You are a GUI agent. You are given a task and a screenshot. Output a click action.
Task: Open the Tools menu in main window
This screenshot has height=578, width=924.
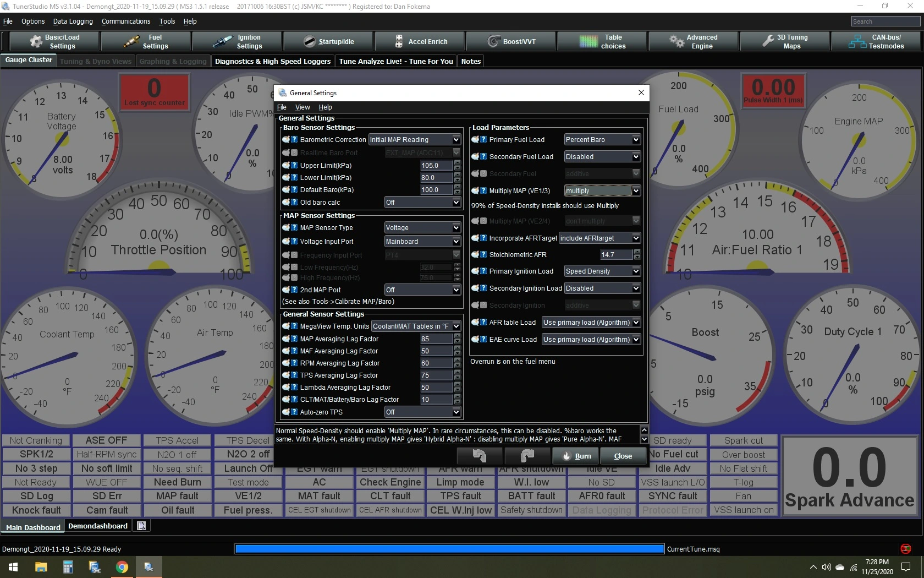(167, 21)
